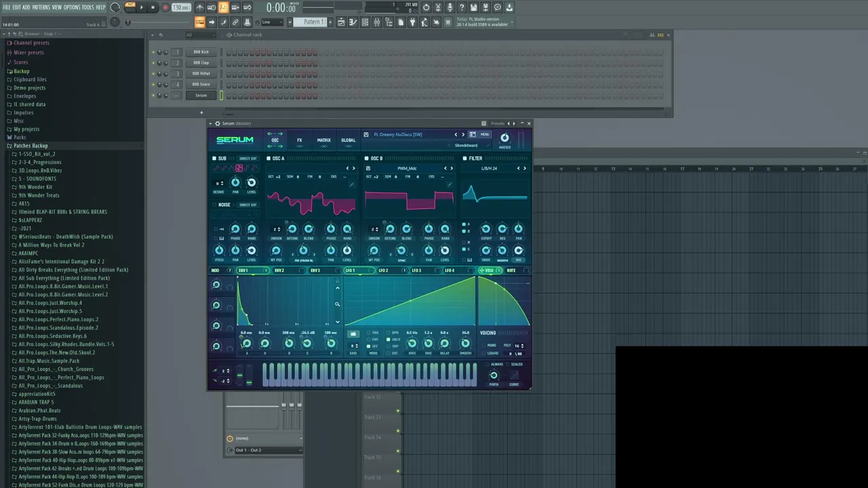
Task: Enable the LEGATO voicing checkbox
Action: coord(482,353)
